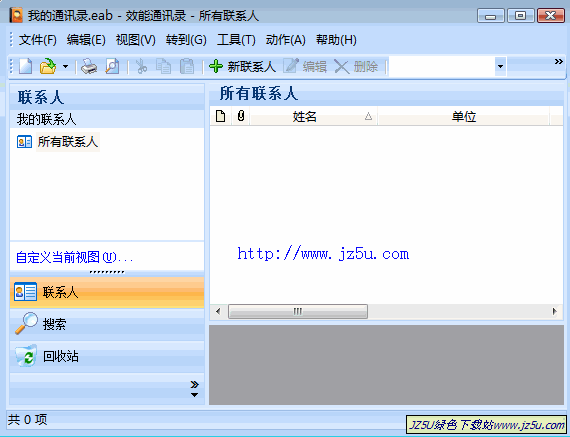This screenshot has height=437, width=570.
Task: Open the 文件(F) menu
Action: tap(37, 40)
